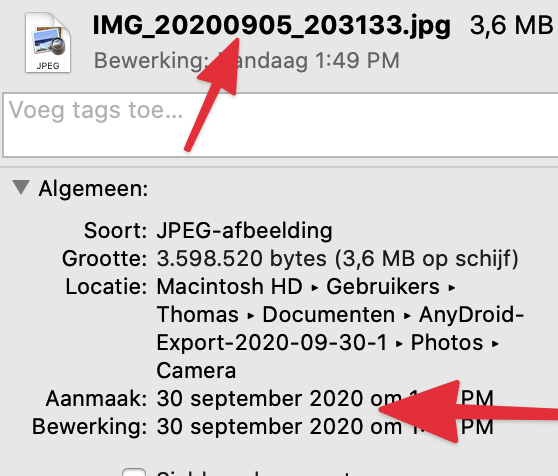Select the Photos path segment
The image size is (558, 476).
447,343
